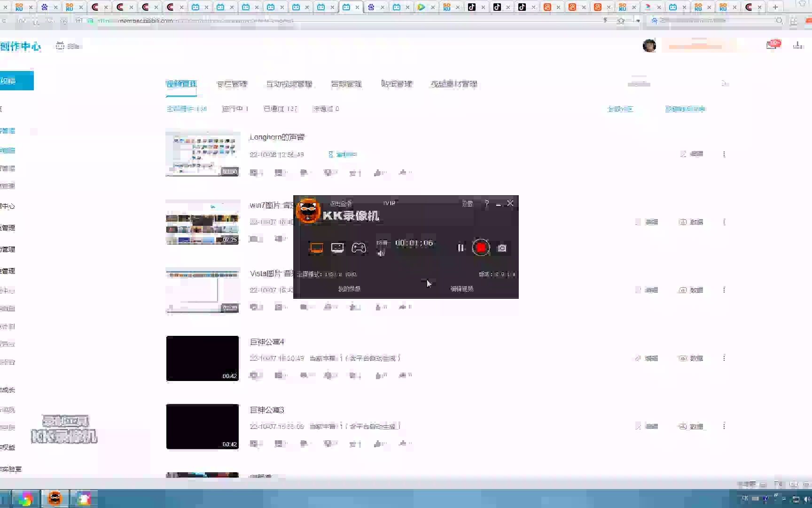Go to 主站 from the header
The image size is (812, 508).
69,46
